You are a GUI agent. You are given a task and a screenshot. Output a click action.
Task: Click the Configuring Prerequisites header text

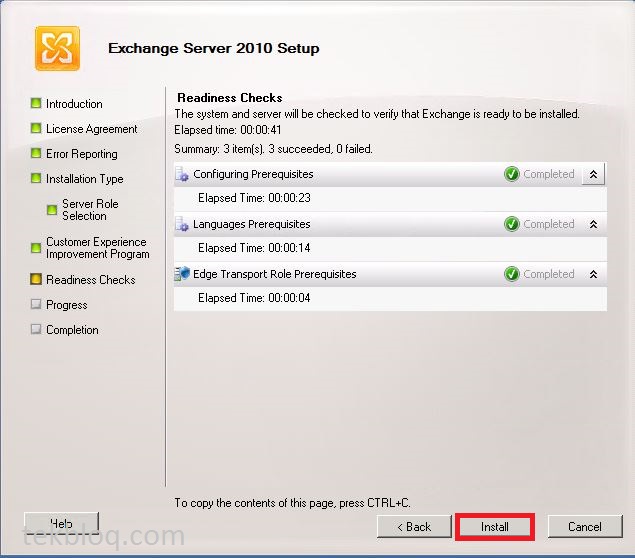pos(253,174)
